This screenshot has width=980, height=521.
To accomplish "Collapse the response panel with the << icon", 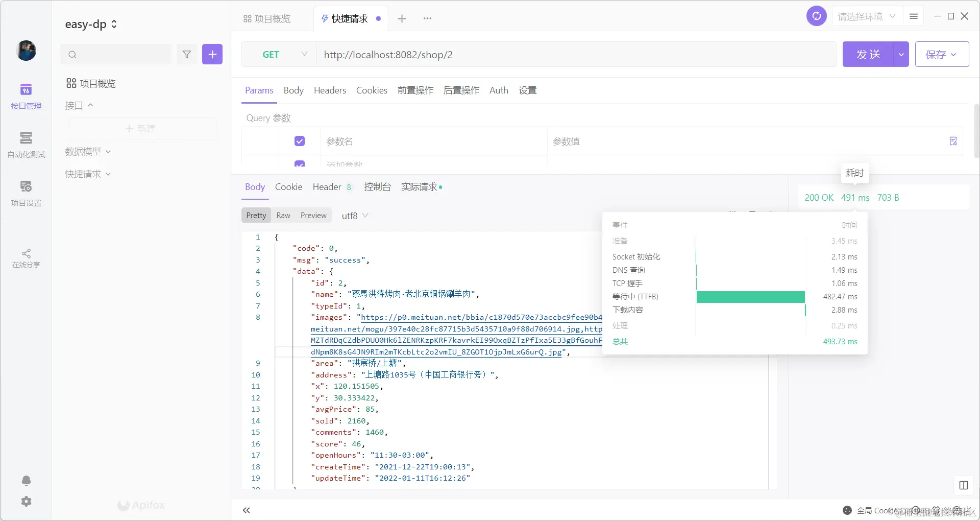I will (247, 510).
